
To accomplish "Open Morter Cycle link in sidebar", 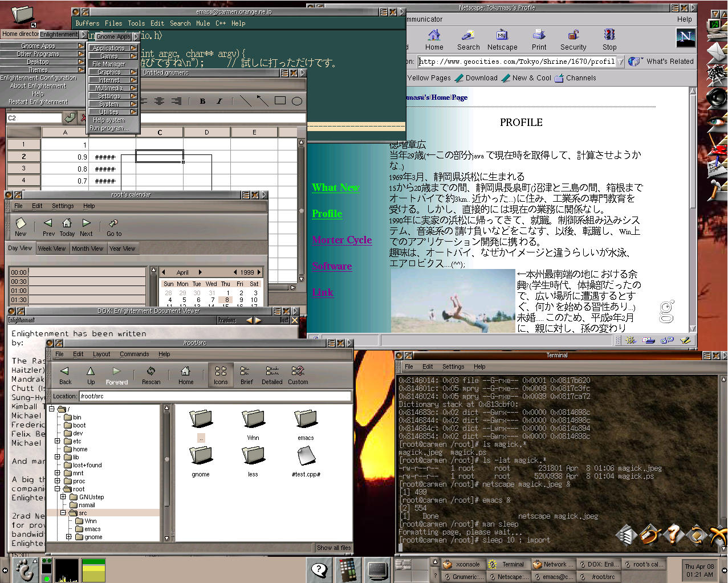I will click(x=342, y=240).
